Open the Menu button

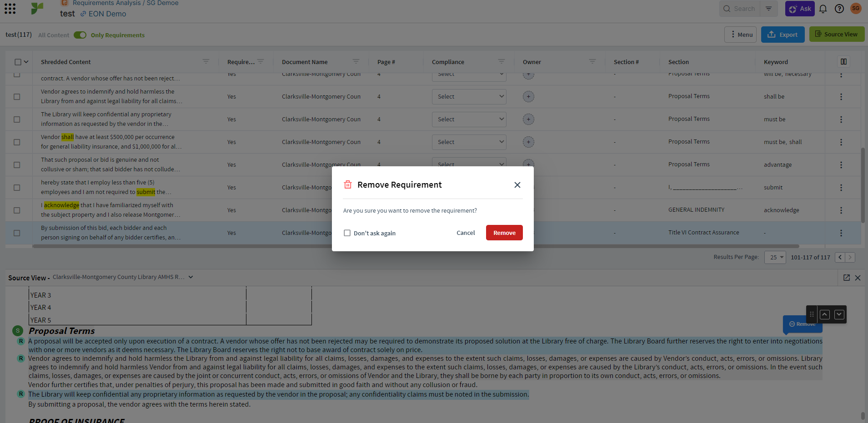741,35
